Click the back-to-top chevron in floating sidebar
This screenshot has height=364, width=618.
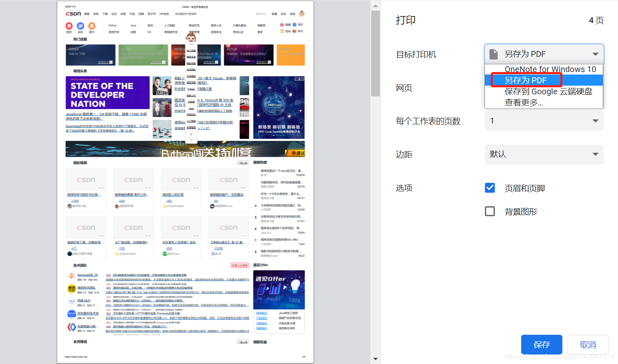coord(191,140)
